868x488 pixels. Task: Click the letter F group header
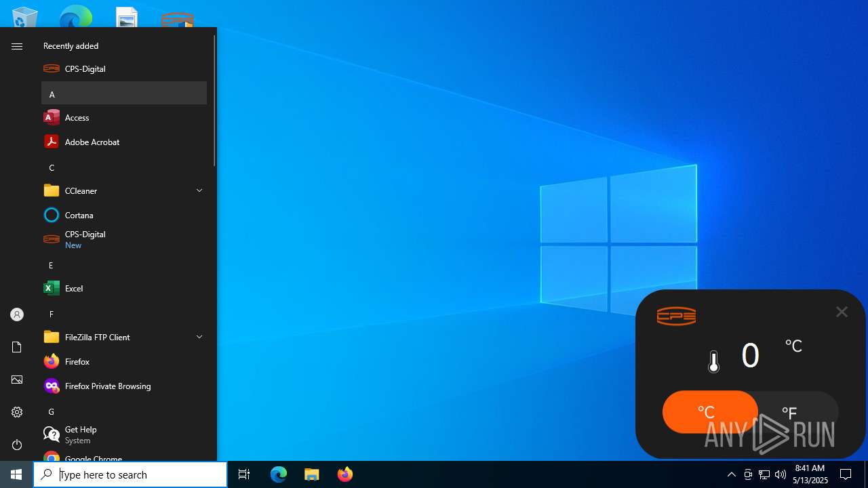(124, 313)
